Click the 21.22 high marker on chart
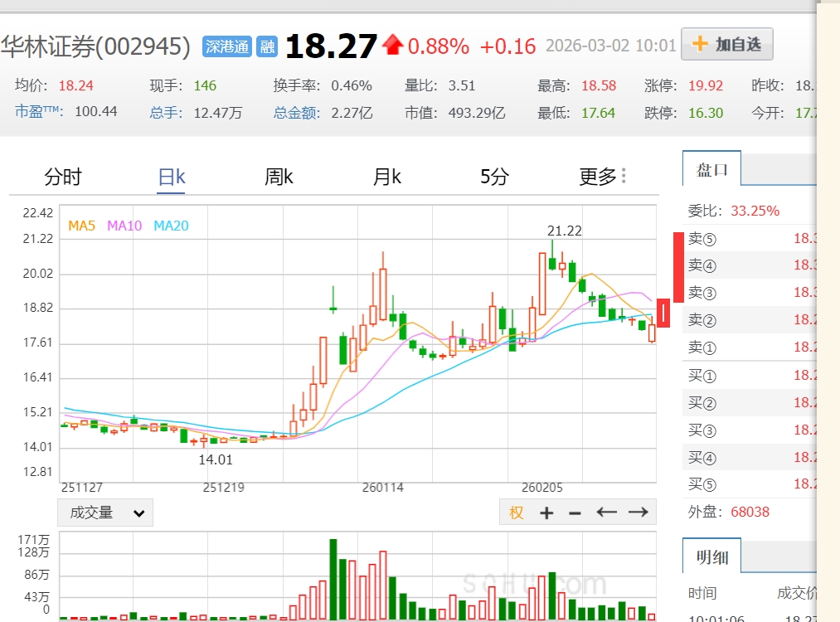The image size is (840, 622). coord(564,231)
